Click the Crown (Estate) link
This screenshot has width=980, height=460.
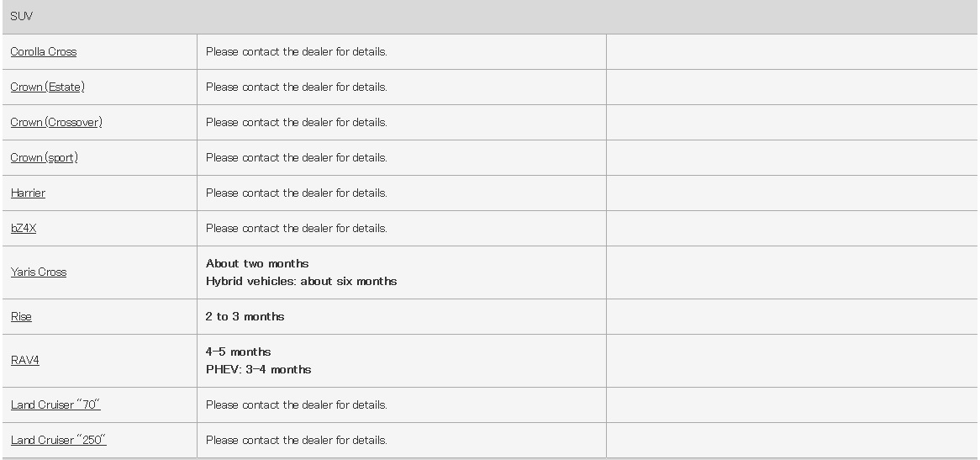(47, 87)
